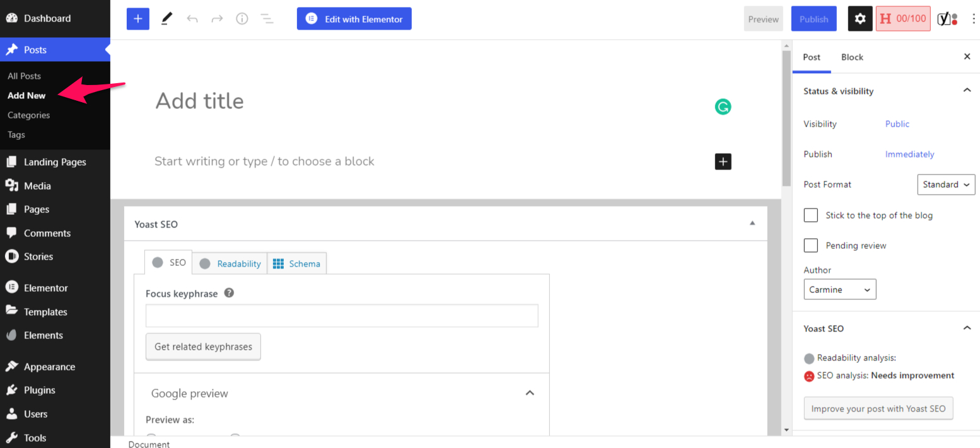This screenshot has height=448, width=980.
Task: Check the Pending review checkbox
Action: pos(811,246)
